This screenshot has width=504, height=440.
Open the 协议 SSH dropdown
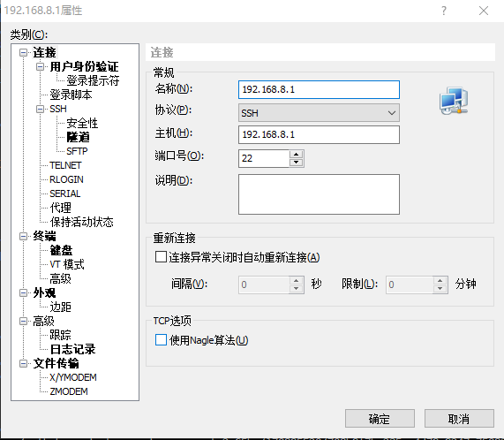[319, 112]
